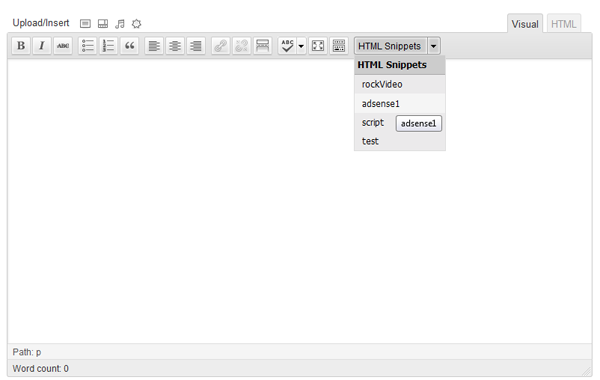Toggle italic formatting

pos(42,46)
